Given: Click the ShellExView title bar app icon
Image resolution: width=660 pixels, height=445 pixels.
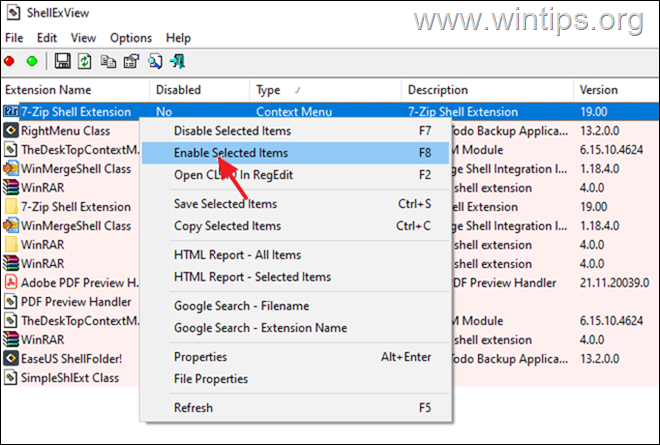Looking at the screenshot, I should pos(13,13).
